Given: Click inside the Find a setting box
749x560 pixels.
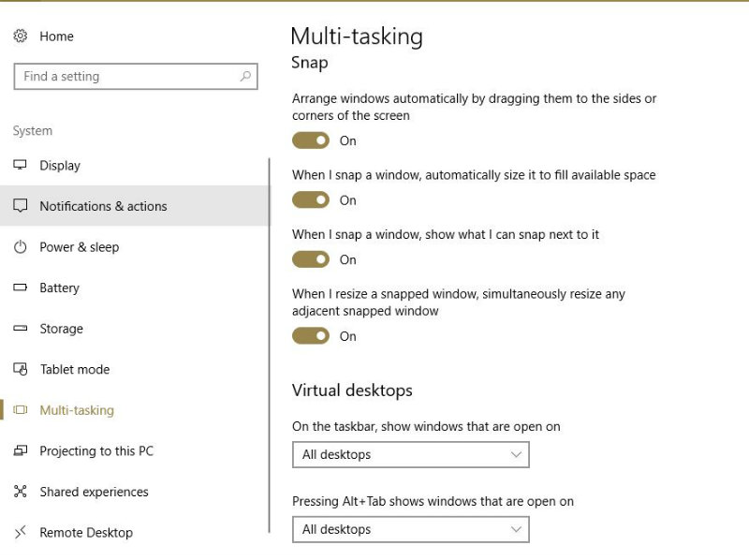Looking at the screenshot, I should pyautogui.click(x=122, y=76).
